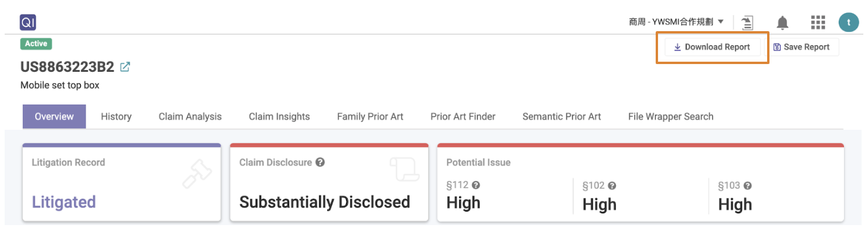Screen dimensions: 868x228
Task: Click the Download Report button
Action: [712, 47]
